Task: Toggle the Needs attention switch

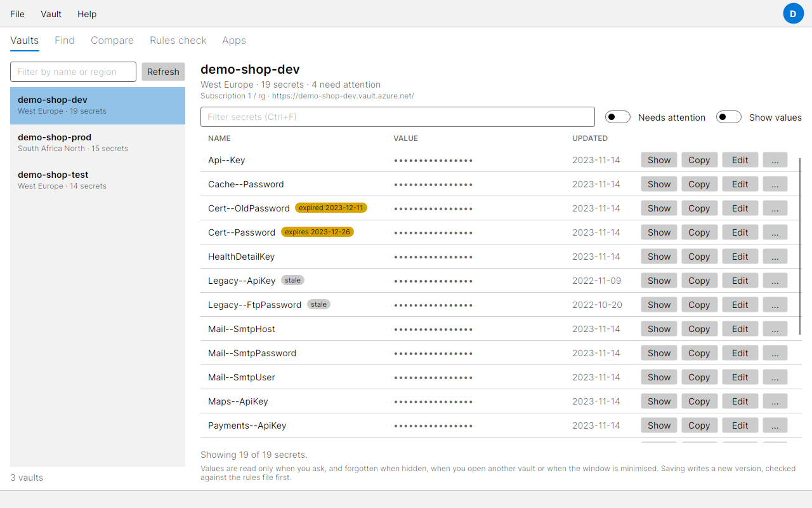Action: (x=617, y=117)
